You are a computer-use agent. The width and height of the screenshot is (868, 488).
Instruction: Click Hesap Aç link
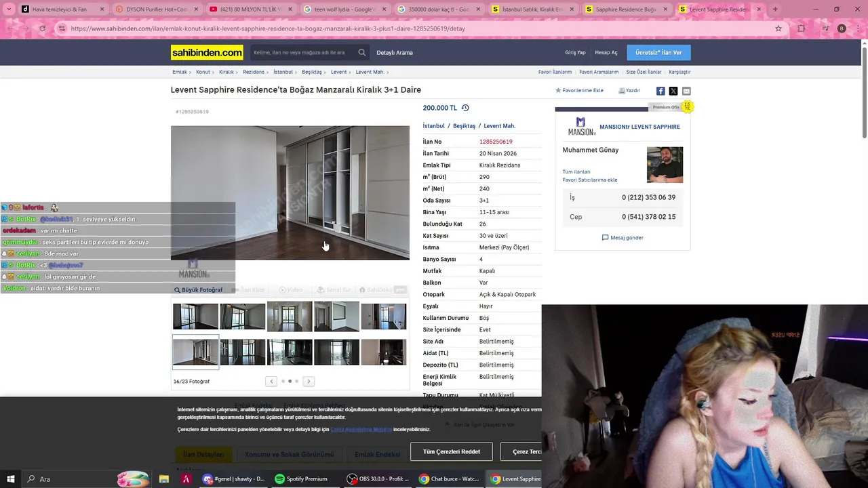coord(606,52)
